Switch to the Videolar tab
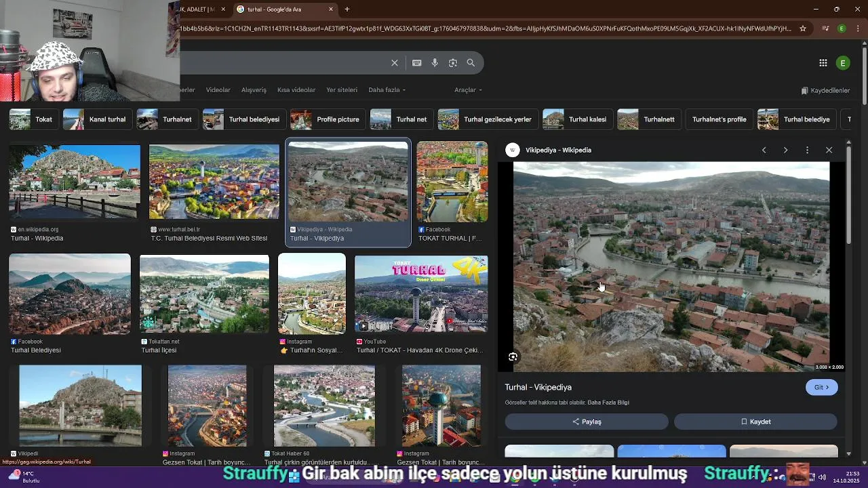The width and height of the screenshot is (868, 488). pos(218,90)
